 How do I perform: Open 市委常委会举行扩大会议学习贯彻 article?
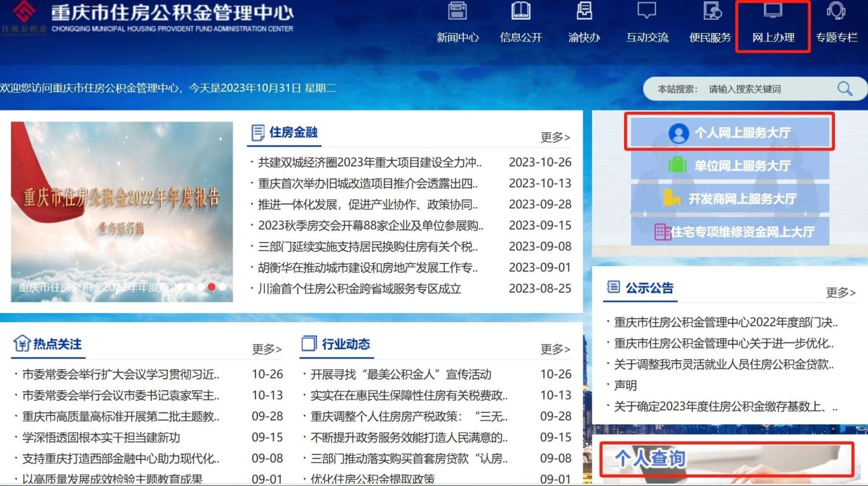tap(121, 375)
